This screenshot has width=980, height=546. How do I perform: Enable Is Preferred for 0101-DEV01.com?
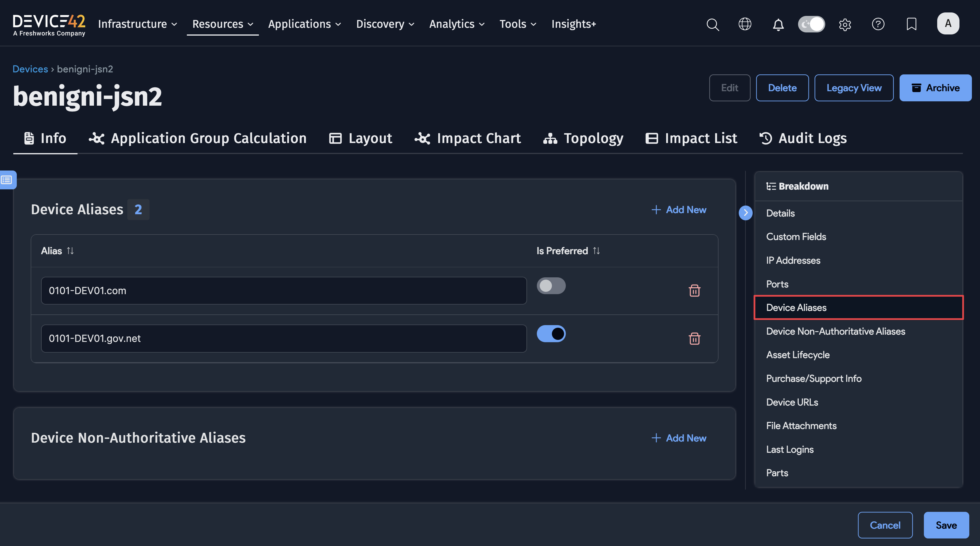pos(551,286)
